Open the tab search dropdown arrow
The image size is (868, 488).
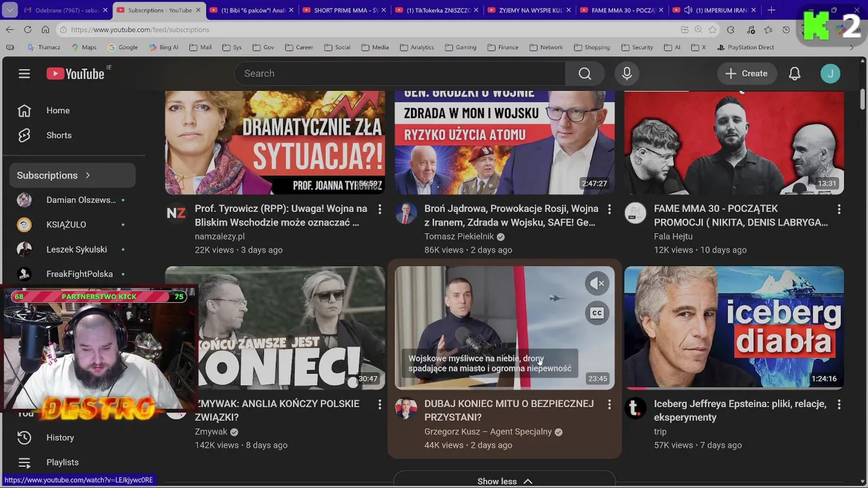[x=9, y=10]
